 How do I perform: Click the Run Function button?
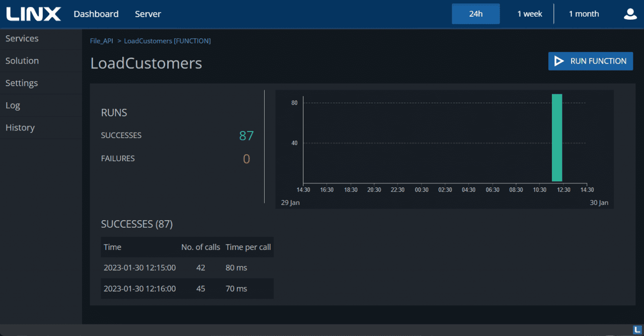591,61
